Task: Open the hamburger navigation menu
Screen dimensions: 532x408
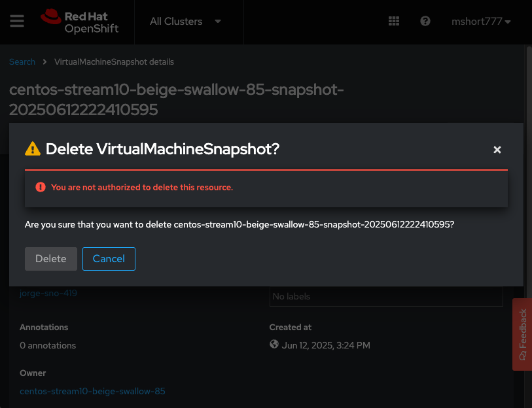Action: pyautogui.click(x=17, y=21)
